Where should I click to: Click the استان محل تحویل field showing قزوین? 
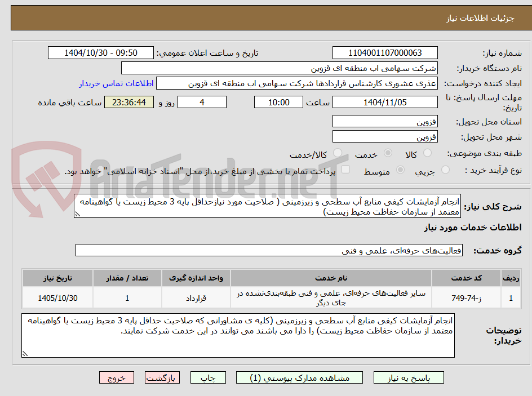point(385,121)
